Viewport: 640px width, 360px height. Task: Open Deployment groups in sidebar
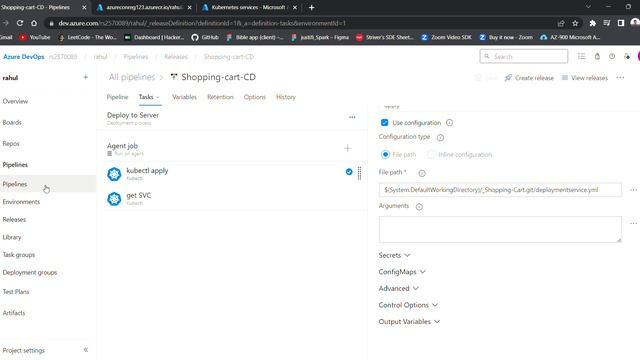tap(30, 272)
